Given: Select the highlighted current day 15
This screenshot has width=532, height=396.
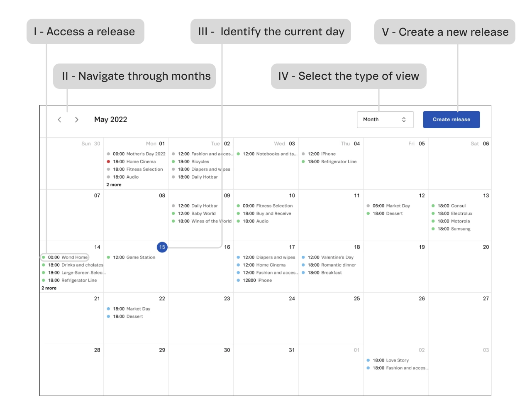Looking at the screenshot, I should (162, 247).
